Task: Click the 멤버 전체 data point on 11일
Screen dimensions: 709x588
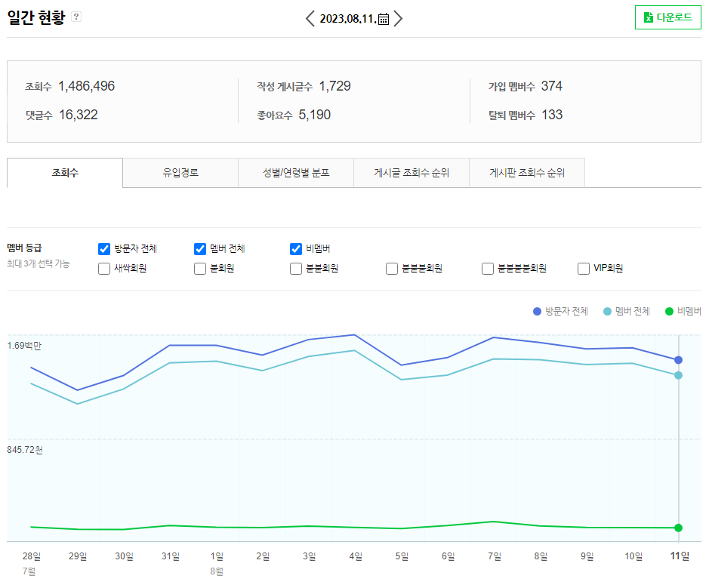Action: pyautogui.click(x=678, y=376)
